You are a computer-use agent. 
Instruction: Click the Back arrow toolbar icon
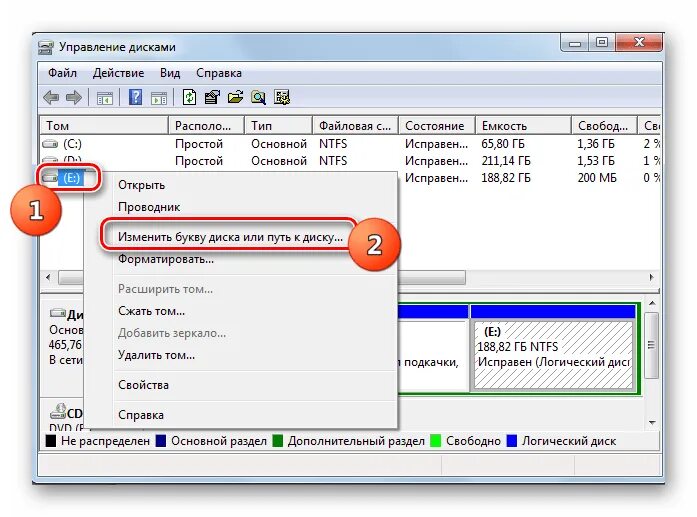52,97
